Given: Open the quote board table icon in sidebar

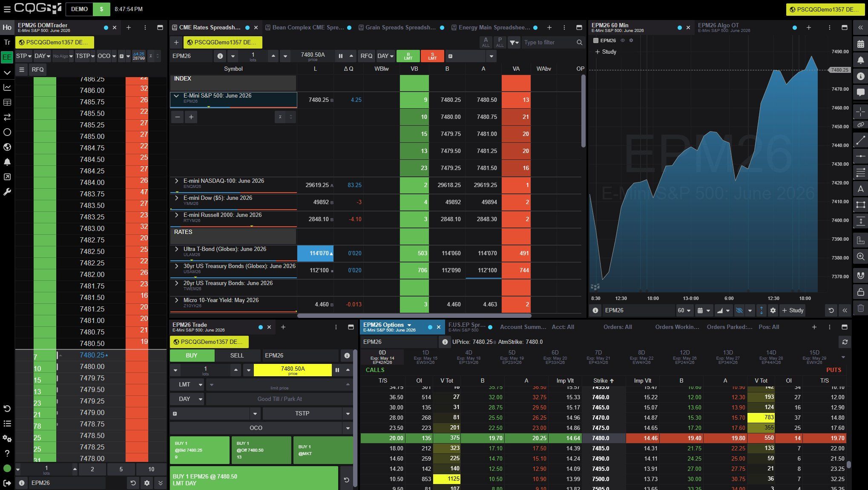Looking at the screenshot, I should [x=7, y=102].
